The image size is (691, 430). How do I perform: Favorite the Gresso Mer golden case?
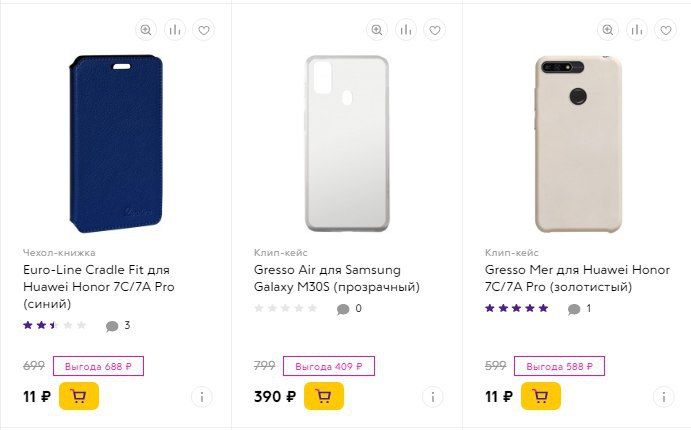[665, 30]
